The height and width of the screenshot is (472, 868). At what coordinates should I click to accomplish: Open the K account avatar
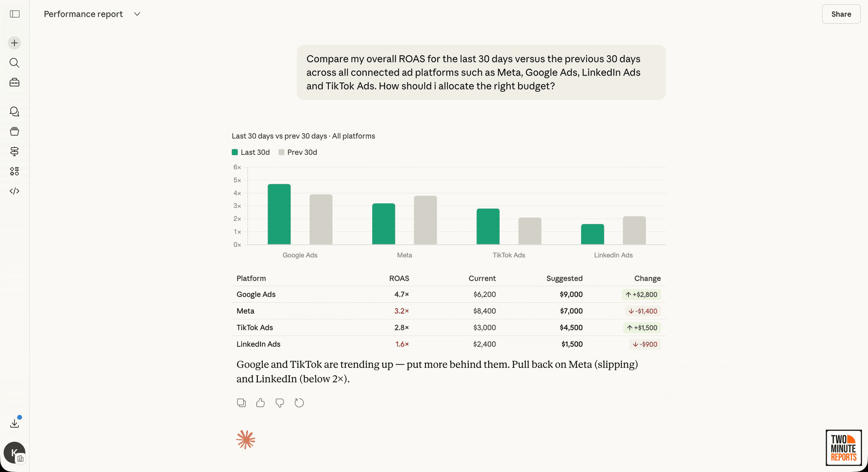coord(14,453)
